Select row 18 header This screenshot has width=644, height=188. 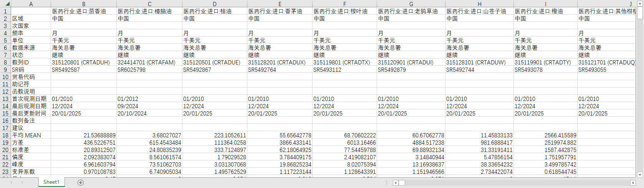tap(5, 135)
